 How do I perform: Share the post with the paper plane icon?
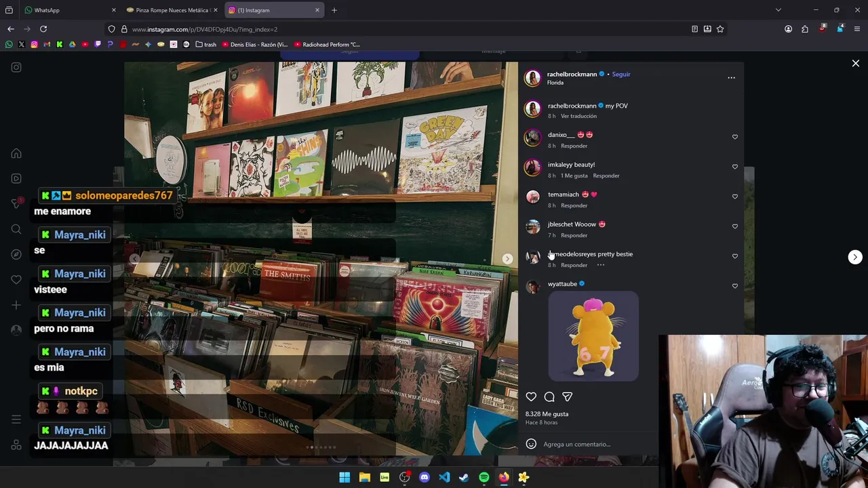[x=567, y=397]
